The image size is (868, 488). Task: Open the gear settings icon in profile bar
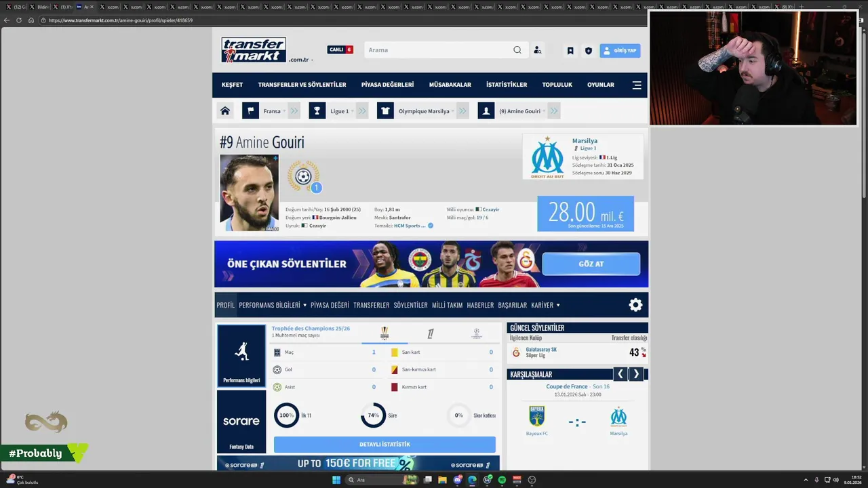pos(635,305)
